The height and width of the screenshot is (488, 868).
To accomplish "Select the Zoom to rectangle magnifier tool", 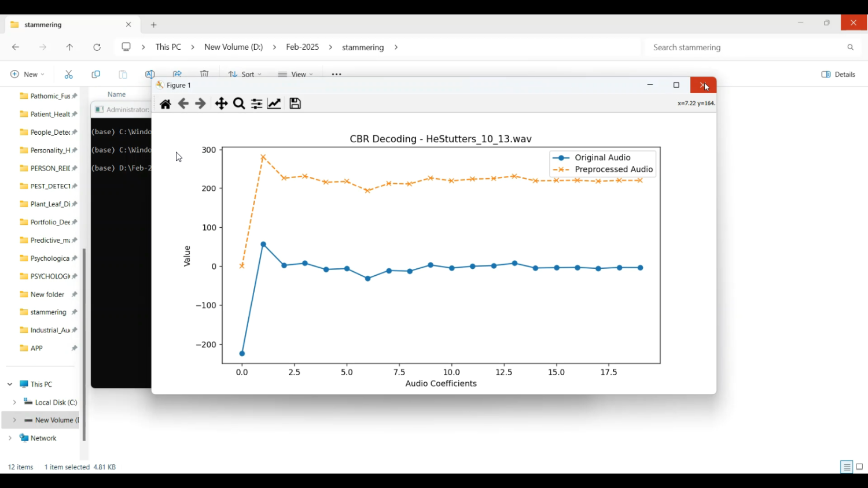I will pos(239,104).
